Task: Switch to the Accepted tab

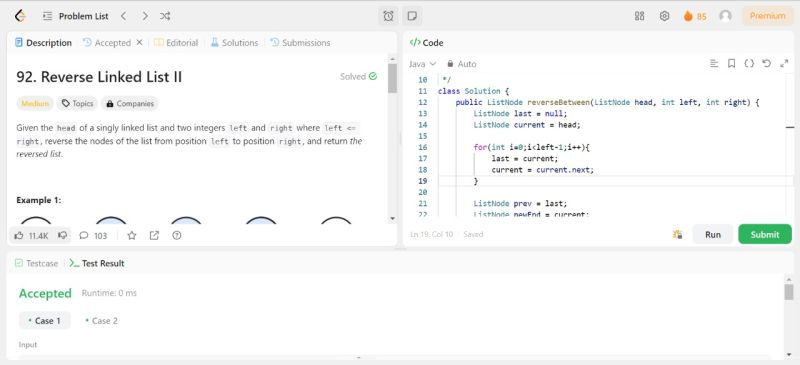Action: [x=107, y=43]
